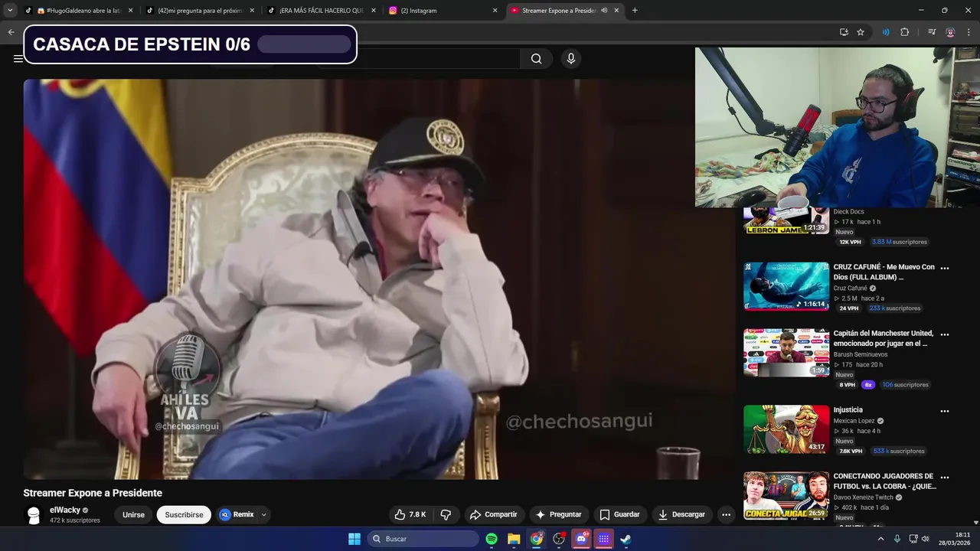Click the taskbar Buscar search box
Image resolution: width=980 pixels, height=551 pixels.
click(x=423, y=539)
